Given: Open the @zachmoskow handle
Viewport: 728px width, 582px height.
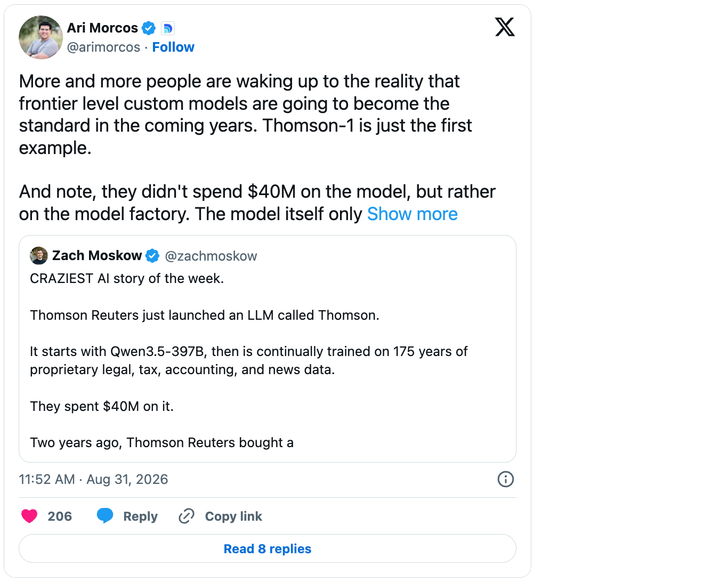Looking at the screenshot, I should tap(211, 256).
